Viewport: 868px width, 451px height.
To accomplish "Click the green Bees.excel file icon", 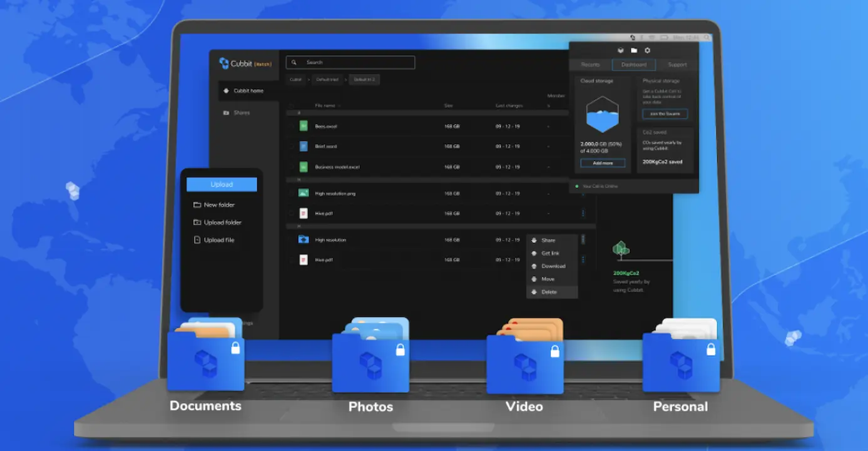I will point(304,126).
